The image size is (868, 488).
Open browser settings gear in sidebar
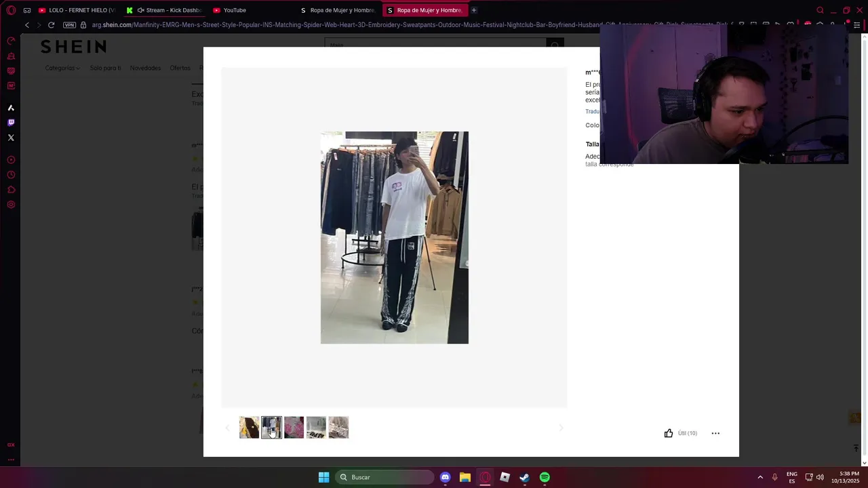pos(11,205)
